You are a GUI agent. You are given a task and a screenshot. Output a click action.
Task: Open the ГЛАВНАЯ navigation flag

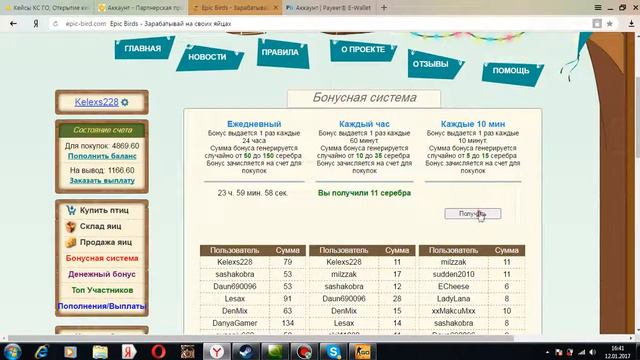tap(144, 48)
